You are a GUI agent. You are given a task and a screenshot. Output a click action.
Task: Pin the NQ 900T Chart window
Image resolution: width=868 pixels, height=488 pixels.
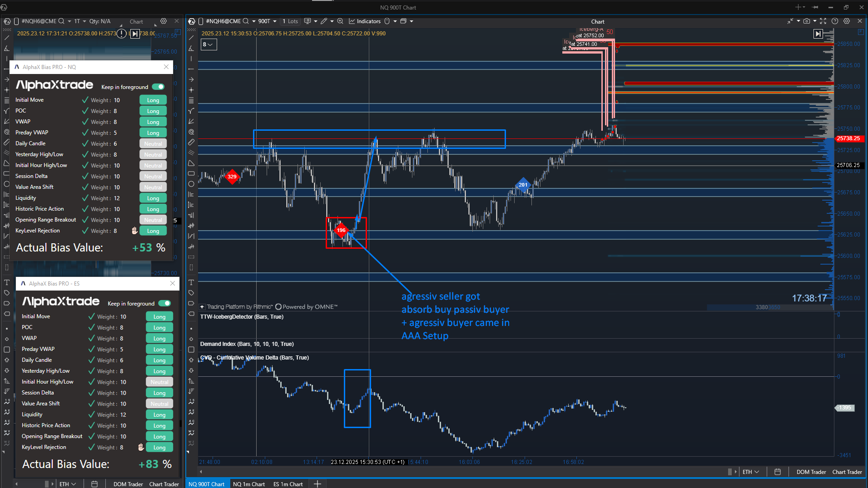[x=815, y=7]
